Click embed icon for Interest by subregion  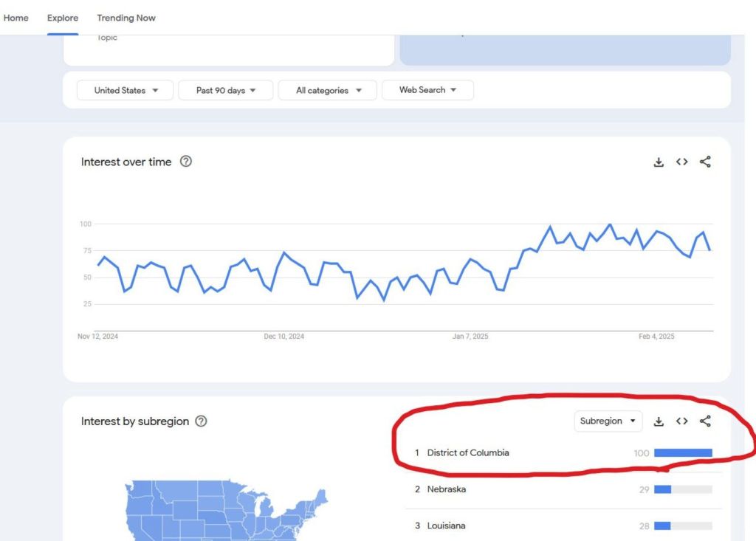(682, 421)
